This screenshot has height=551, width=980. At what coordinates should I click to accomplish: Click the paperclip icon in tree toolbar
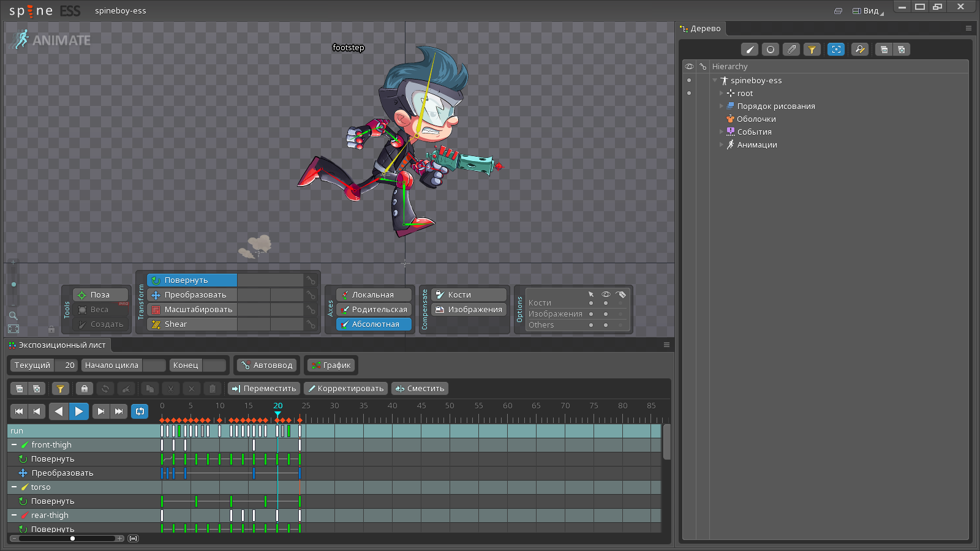[x=791, y=50]
